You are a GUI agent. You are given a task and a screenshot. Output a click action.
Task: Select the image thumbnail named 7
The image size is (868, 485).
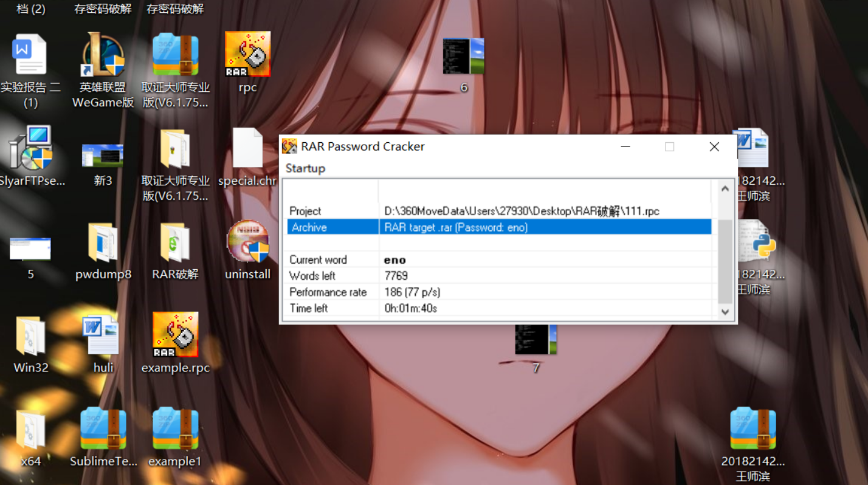pyautogui.click(x=536, y=339)
